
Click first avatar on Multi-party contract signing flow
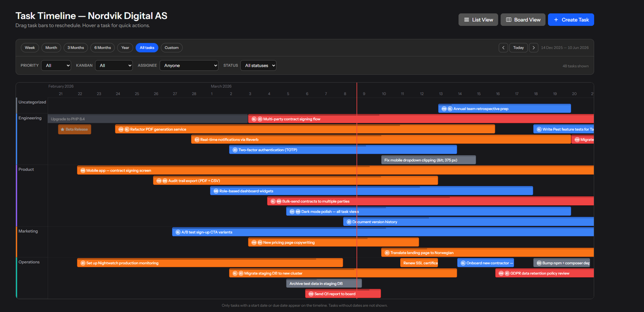tap(254, 119)
